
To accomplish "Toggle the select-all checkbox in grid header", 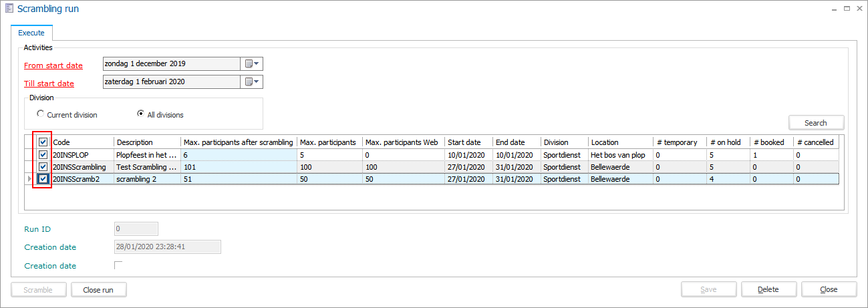I will tap(43, 142).
